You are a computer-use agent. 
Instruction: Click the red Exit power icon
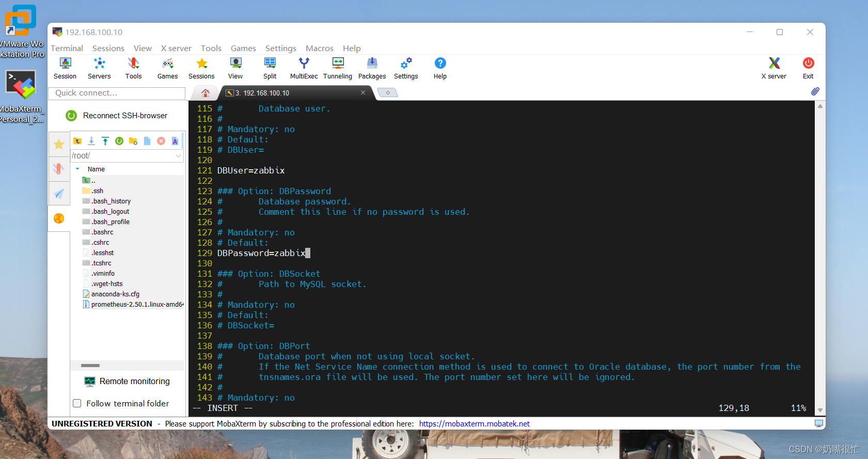(x=808, y=68)
